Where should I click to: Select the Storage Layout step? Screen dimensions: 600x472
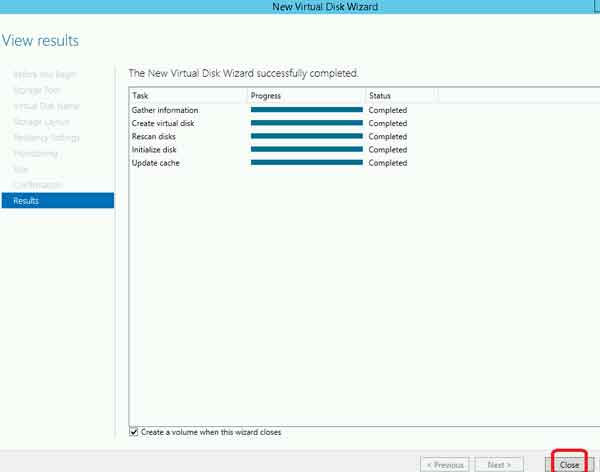click(41, 122)
